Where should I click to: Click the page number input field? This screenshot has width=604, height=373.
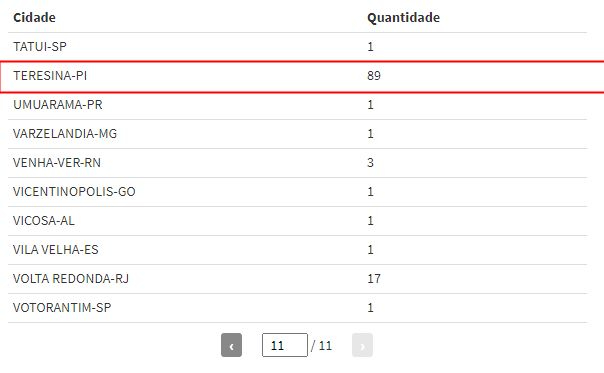coord(285,345)
